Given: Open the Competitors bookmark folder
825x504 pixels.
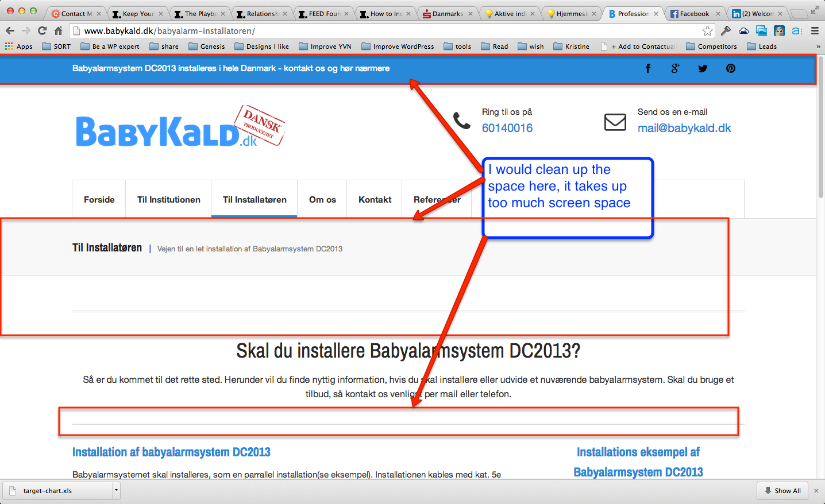Looking at the screenshot, I should [x=711, y=46].
